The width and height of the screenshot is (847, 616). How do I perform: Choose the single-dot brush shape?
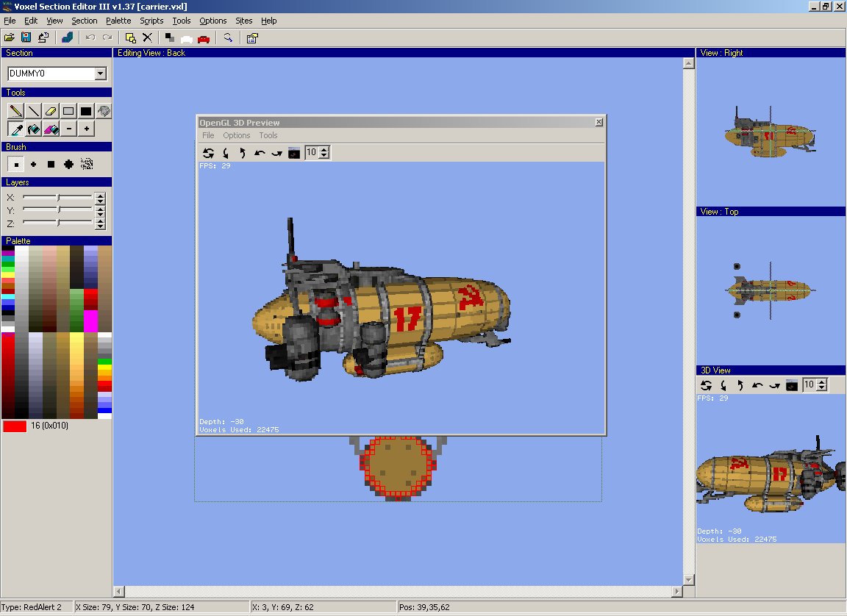point(15,164)
